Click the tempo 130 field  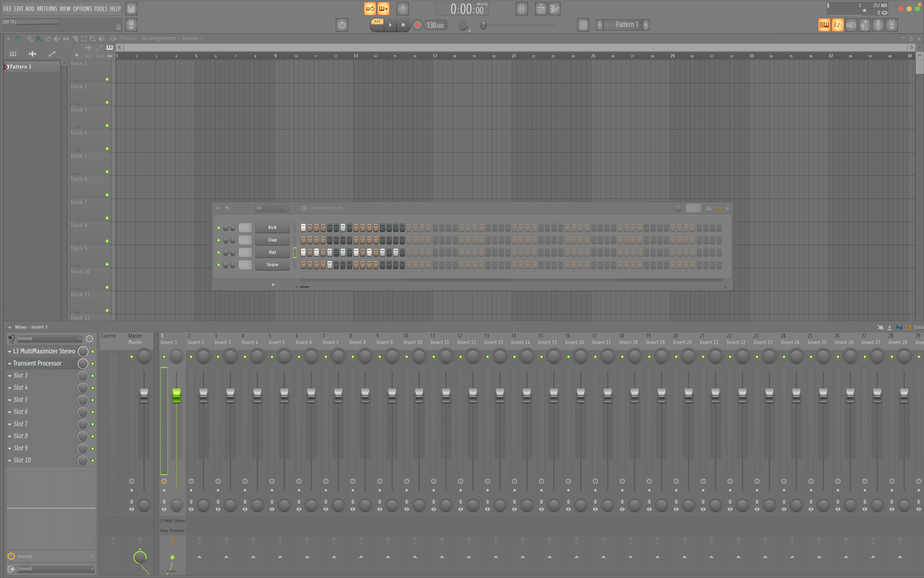point(435,25)
